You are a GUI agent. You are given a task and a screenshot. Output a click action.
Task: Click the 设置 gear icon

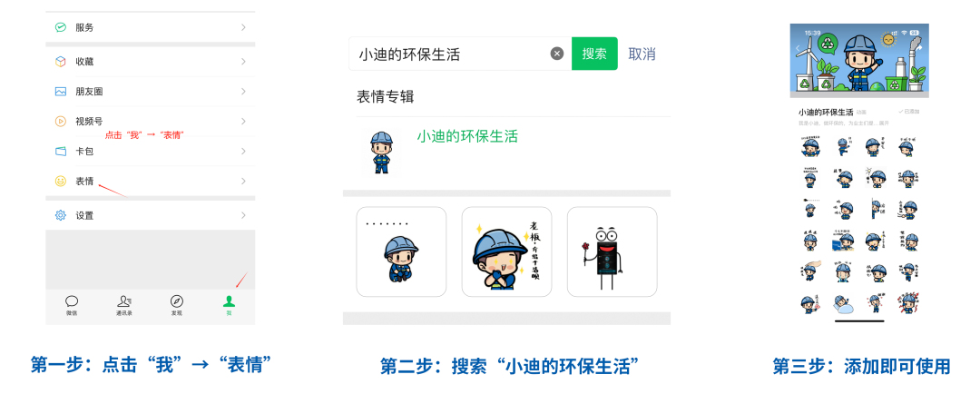pos(60,215)
